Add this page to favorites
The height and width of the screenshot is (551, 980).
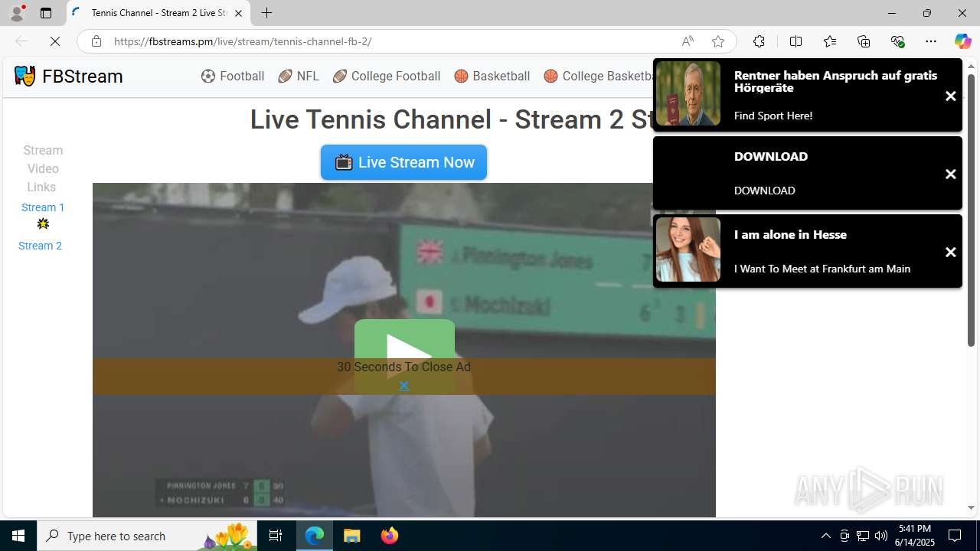[718, 41]
